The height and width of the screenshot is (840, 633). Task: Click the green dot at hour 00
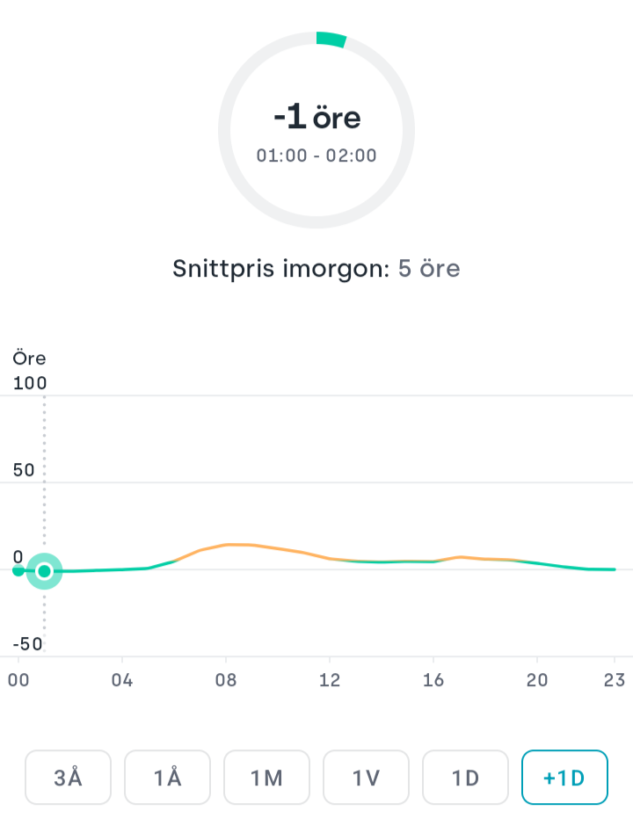pyautogui.click(x=18, y=570)
